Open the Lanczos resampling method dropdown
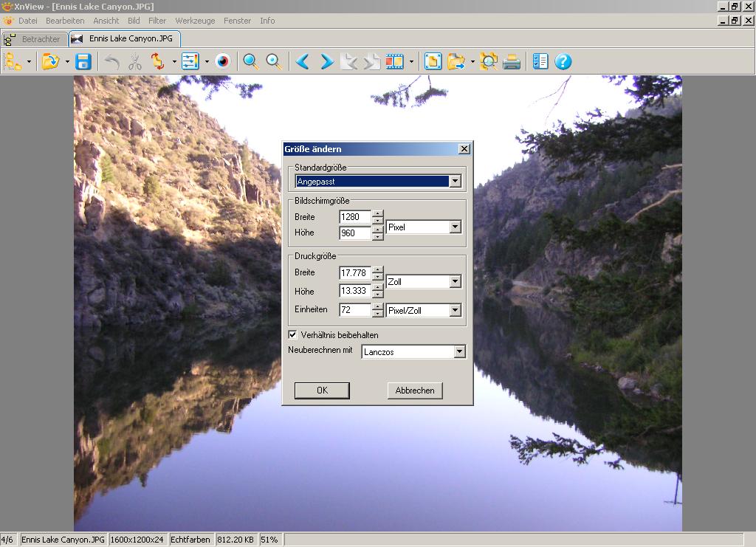This screenshot has height=547, width=756. 459,352
